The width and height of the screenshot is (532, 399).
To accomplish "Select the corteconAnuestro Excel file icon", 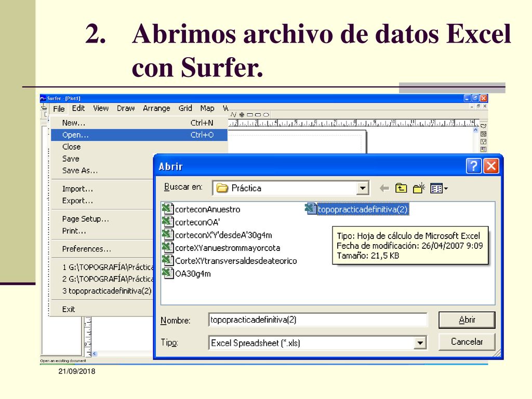I will pos(168,209).
